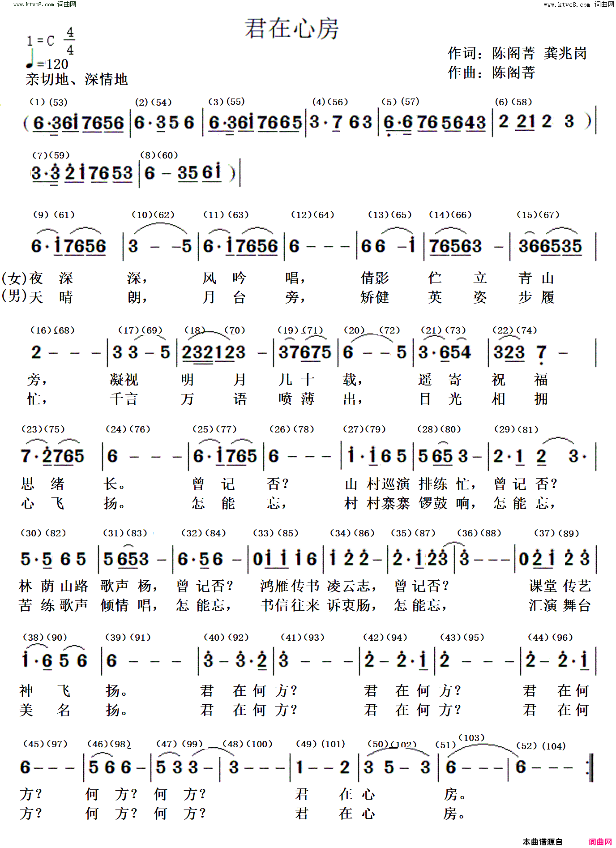Click the lyric word 锣鼓
Viewport: 616px width, 848px height.
tap(433, 503)
